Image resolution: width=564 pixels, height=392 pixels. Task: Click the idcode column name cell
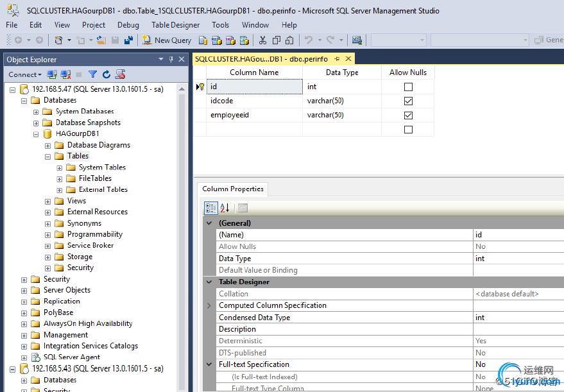(x=254, y=101)
